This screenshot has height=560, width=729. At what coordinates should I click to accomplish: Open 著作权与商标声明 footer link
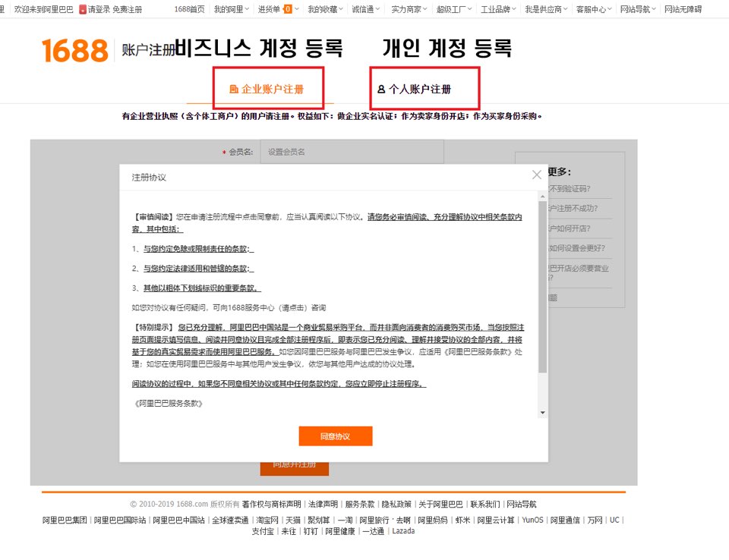tap(272, 505)
